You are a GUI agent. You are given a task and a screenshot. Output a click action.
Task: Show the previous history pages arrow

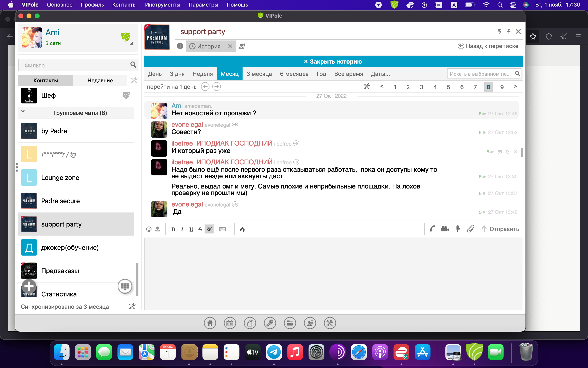[x=382, y=86]
